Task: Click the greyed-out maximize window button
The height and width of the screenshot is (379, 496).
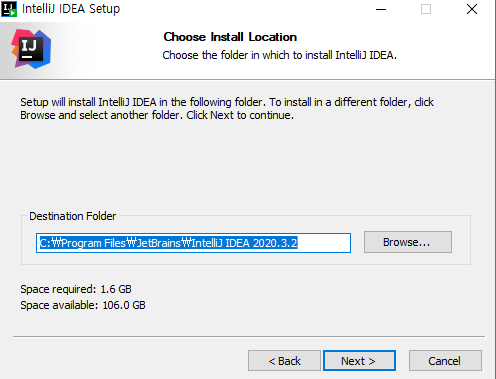Action: (426, 9)
